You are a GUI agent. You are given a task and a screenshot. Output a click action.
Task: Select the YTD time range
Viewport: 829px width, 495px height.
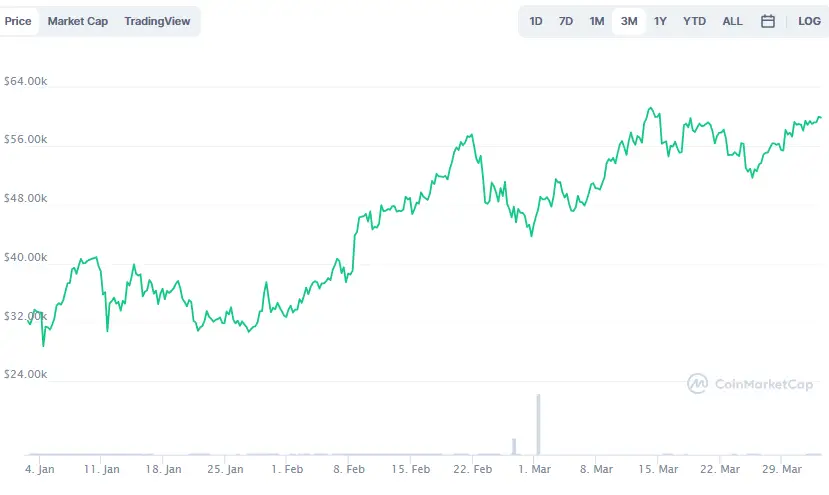(694, 21)
